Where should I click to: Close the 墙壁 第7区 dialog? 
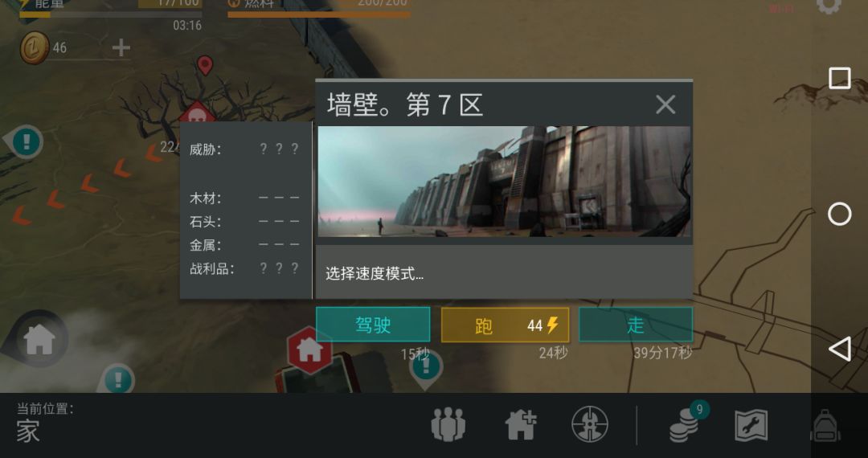(665, 104)
